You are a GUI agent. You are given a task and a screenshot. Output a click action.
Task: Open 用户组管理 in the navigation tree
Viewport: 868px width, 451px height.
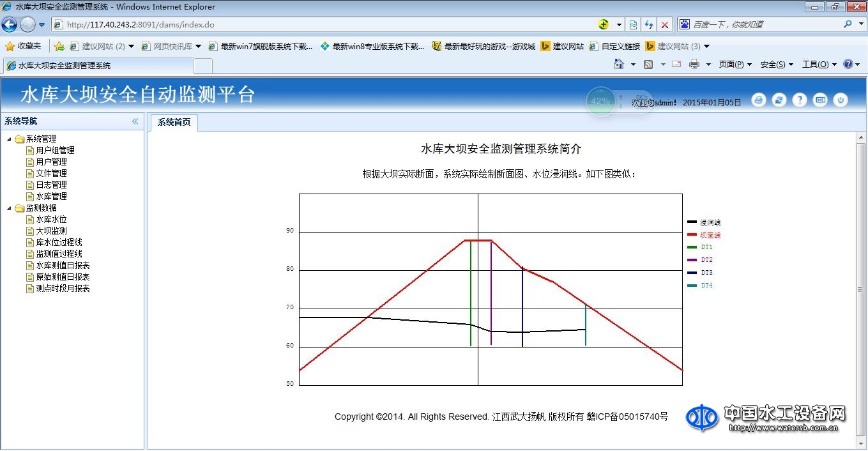pyautogui.click(x=55, y=151)
